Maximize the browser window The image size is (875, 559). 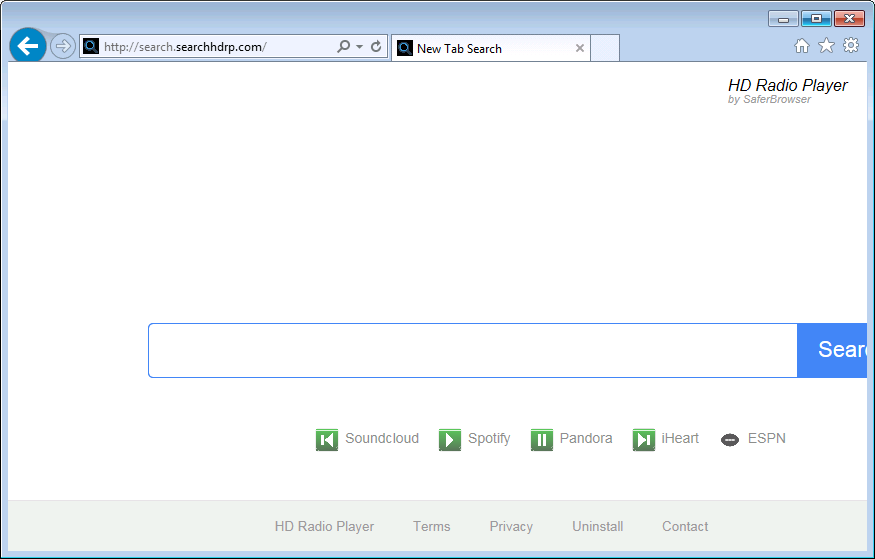coord(816,19)
